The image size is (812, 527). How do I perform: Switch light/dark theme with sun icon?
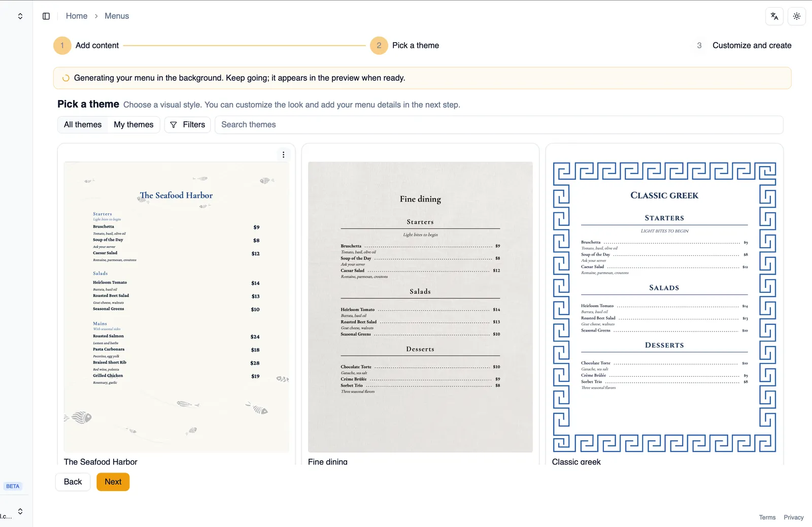click(797, 16)
